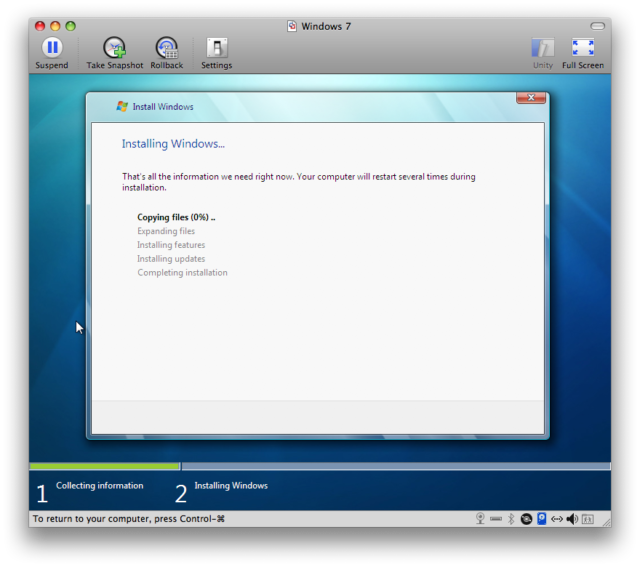
Task: Click the 'Collecting information' stage label
Action: tap(100, 485)
